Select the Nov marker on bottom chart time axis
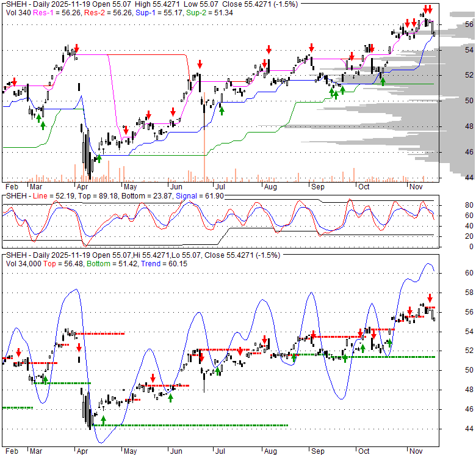476x455 pixels. point(416,451)
